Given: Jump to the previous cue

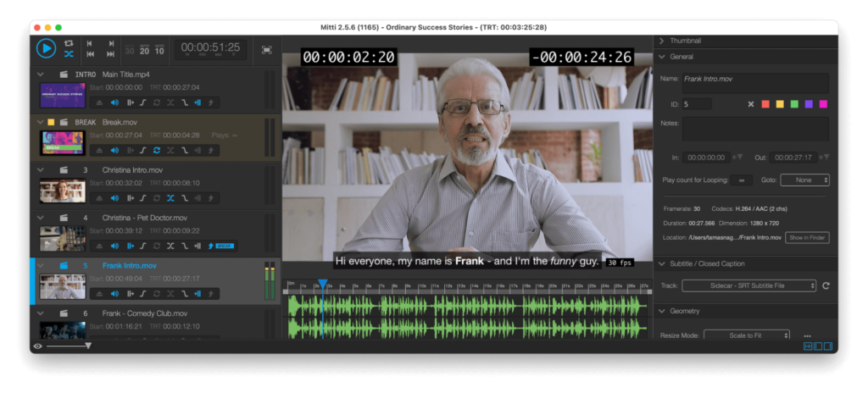Looking at the screenshot, I should pos(90,43).
